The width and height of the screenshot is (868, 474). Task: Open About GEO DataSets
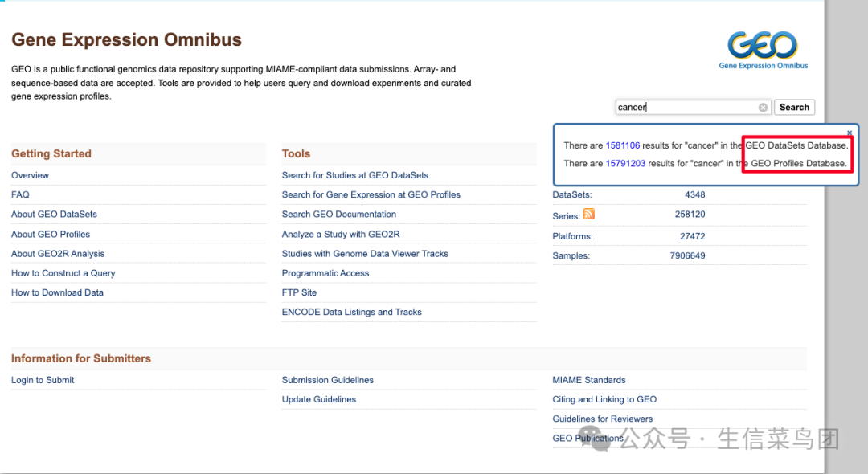pos(55,214)
